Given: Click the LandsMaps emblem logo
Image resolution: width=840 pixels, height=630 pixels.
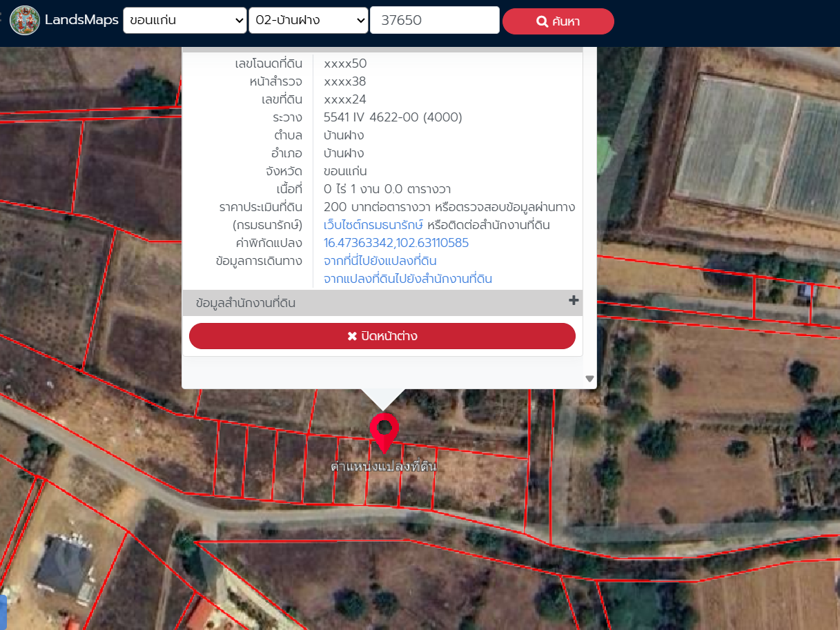Looking at the screenshot, I should click(x=25, y=21).
